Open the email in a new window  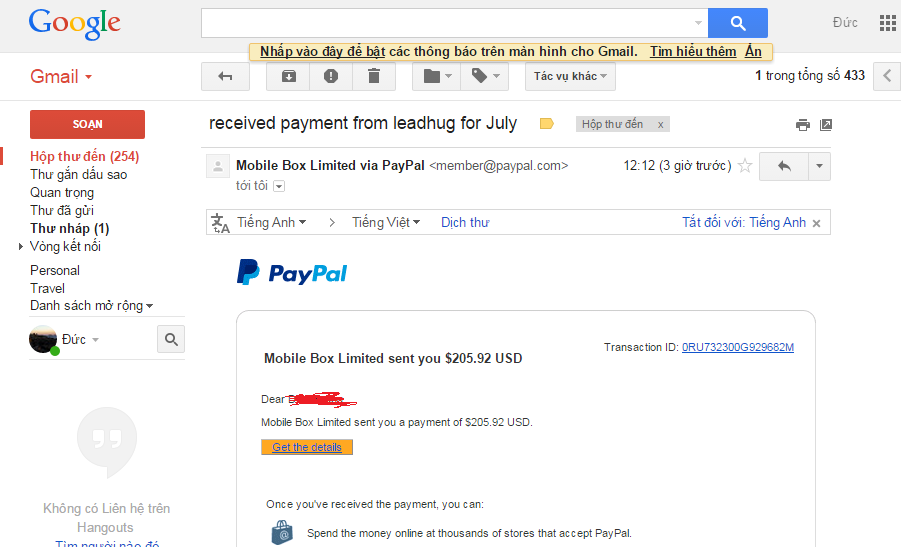[826, 125]
